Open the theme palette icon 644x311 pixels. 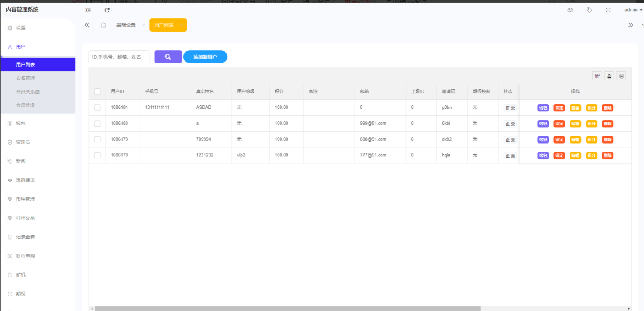coord(570,10)
